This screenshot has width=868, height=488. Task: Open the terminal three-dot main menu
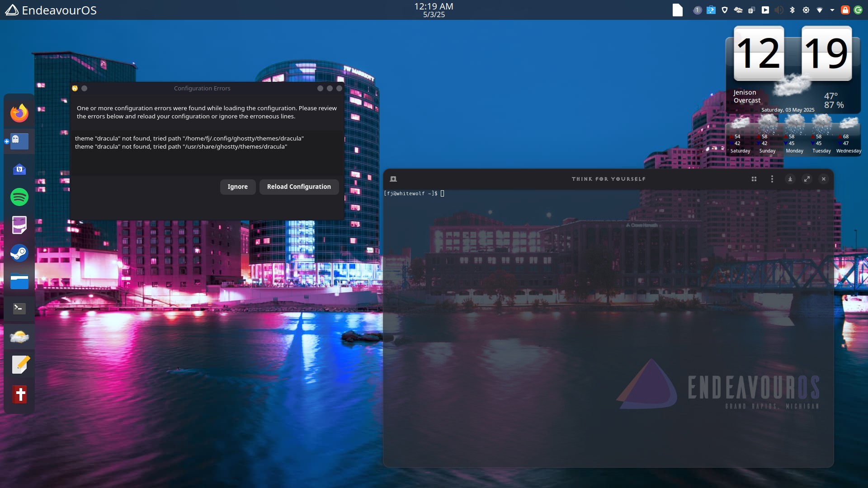click(772, 179)
